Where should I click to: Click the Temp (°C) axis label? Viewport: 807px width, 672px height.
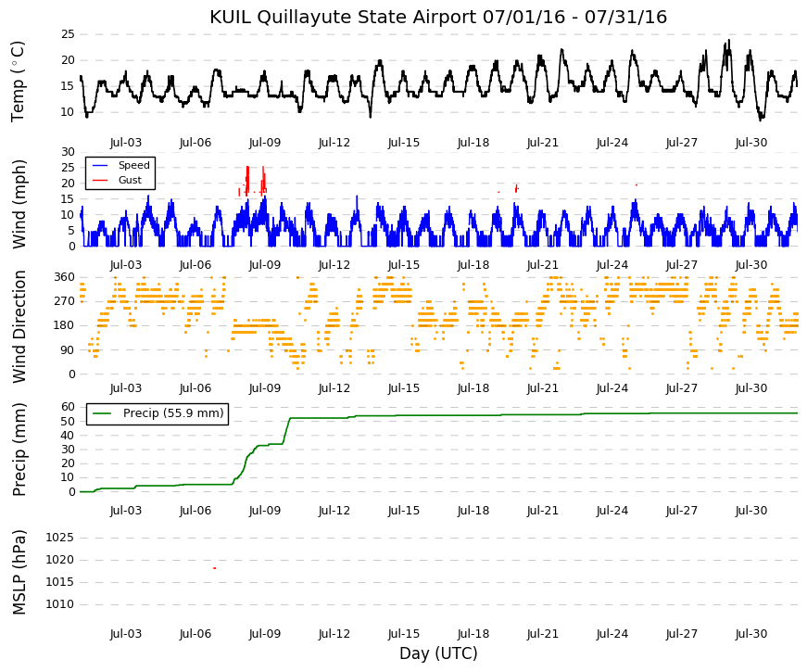tap(18, 82)
